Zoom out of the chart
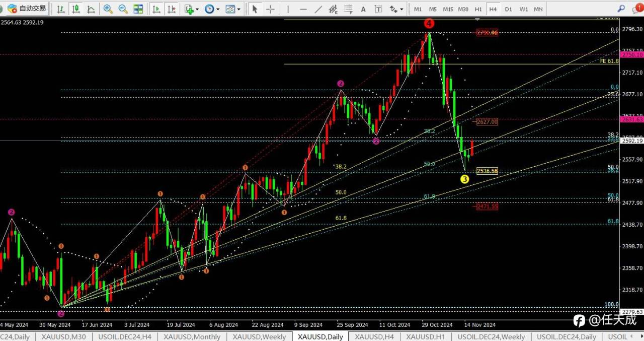 coord(123,9)
